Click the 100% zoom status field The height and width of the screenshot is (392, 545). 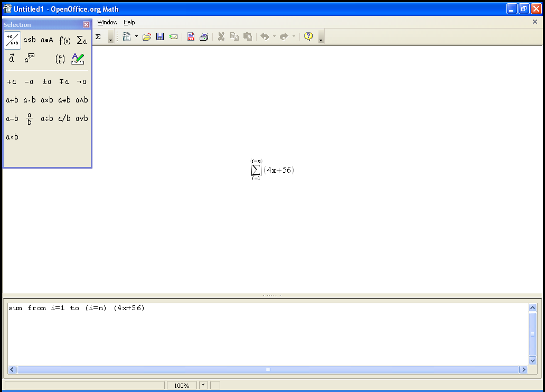[182, 385]
